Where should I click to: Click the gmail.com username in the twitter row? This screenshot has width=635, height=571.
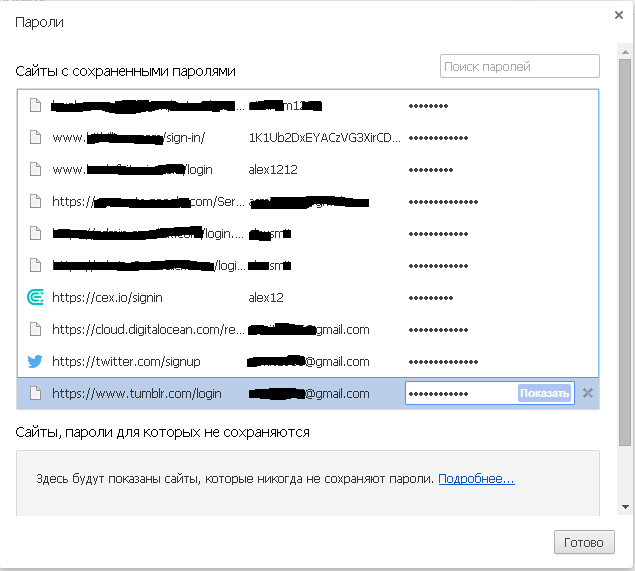[309, 362]
